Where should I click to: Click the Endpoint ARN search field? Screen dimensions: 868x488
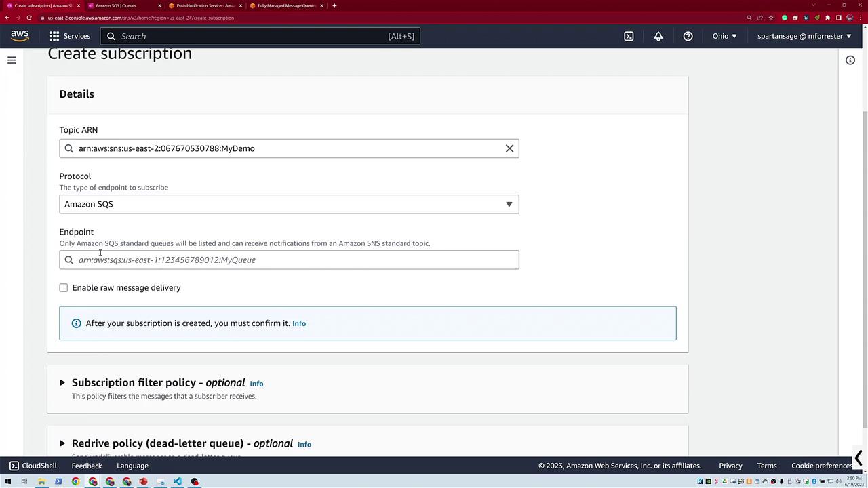289,260
